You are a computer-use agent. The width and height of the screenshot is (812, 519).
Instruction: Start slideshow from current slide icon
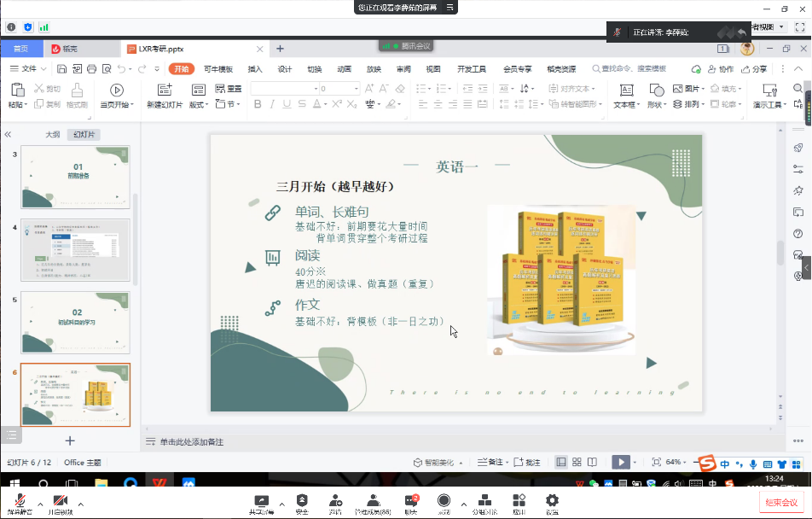coord(117,90)
